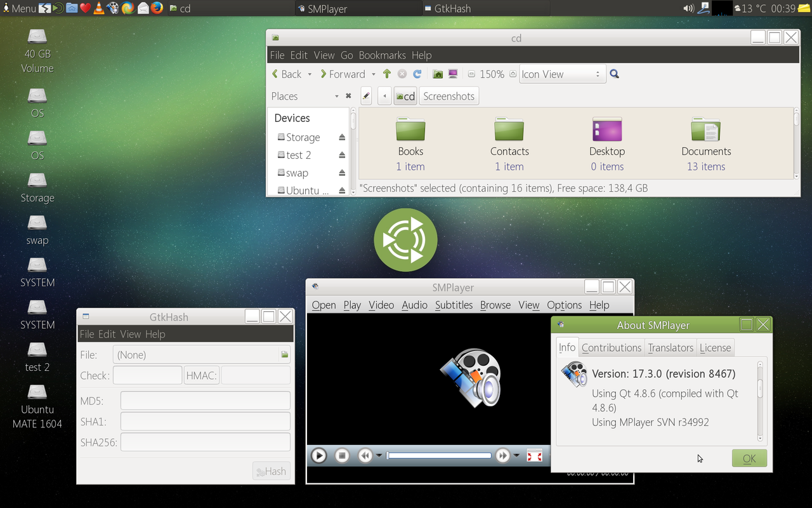Select the Documents folder

pyautogui.click(x=706, y=144)
